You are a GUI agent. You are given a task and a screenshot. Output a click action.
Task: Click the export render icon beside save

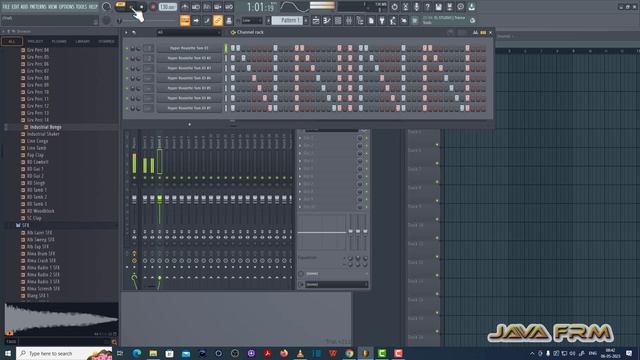coord(449,7)
